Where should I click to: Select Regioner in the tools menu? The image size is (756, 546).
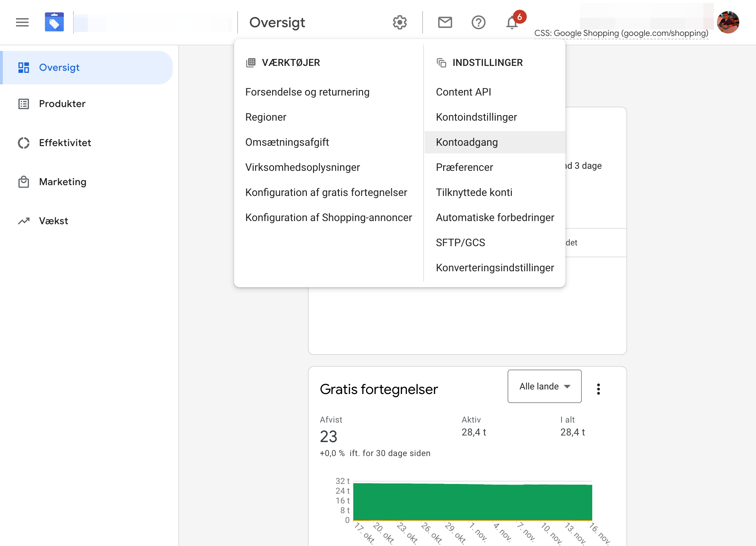[x=266, y=117]
